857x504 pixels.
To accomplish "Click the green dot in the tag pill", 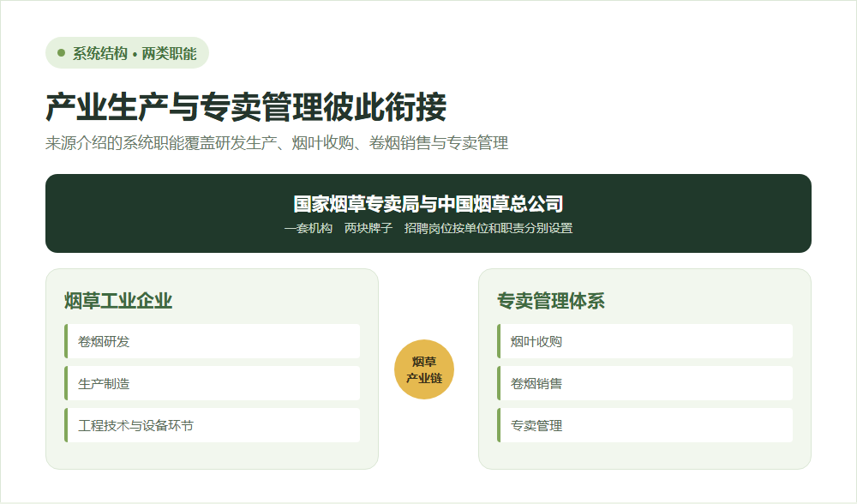I will [x=61, y=53].
